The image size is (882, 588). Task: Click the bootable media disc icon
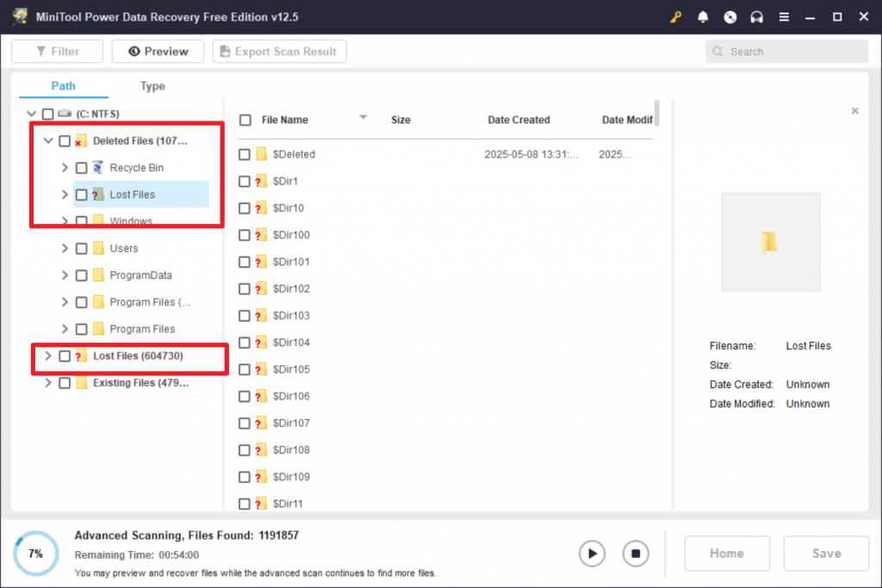[730, 16]
